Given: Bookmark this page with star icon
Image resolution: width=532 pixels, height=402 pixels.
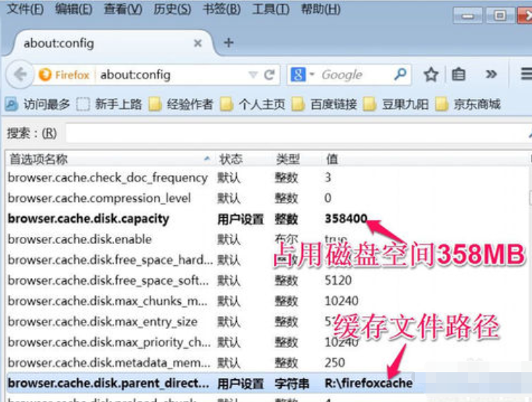Looking at the screenshot, I should tap(431, 74).
